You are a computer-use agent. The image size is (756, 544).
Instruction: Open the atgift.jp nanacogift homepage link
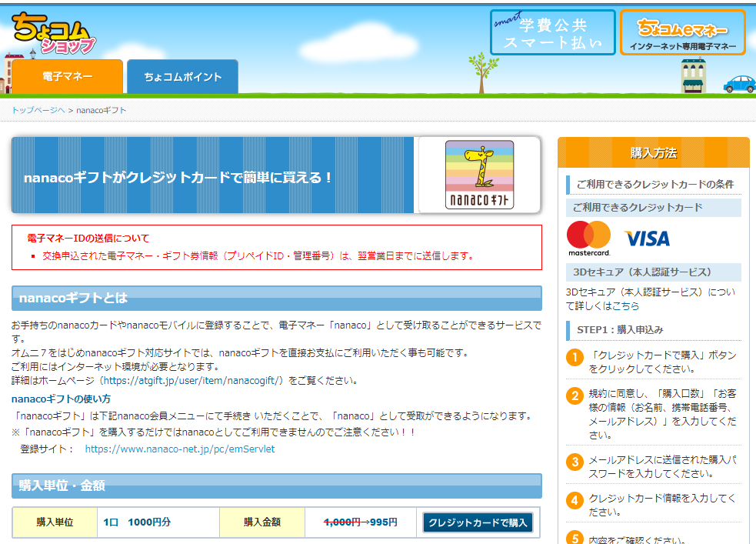[191, 381]
